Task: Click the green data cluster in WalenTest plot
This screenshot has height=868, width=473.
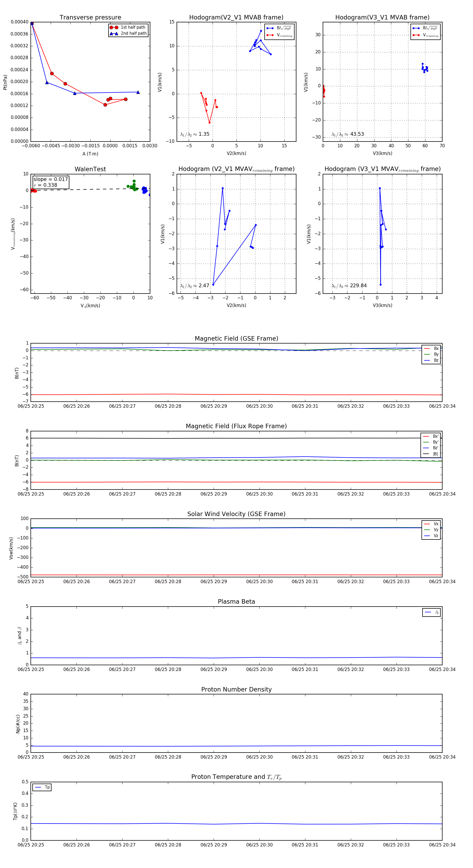Action: [133, 186]
